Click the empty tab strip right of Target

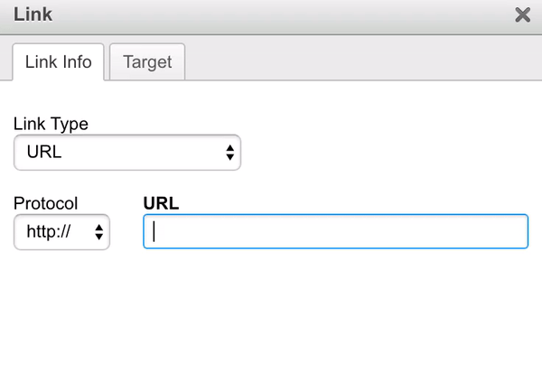[x=361, y=62]
